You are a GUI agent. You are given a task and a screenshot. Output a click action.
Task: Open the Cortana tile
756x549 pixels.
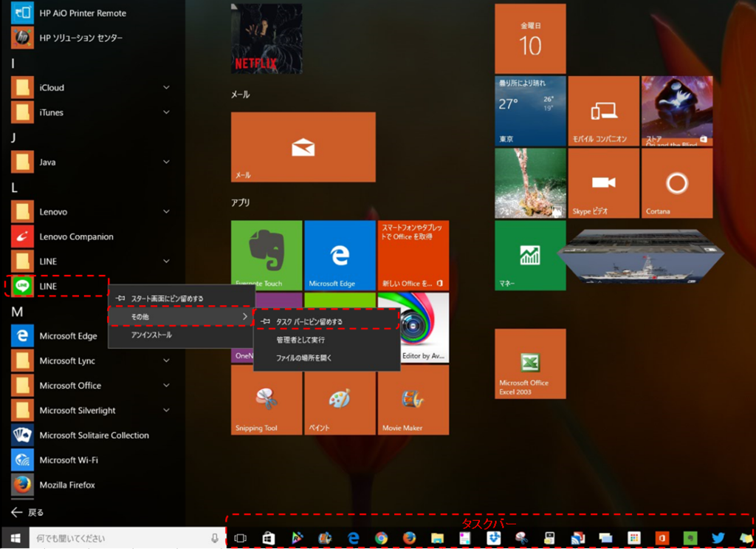point(677,183)
